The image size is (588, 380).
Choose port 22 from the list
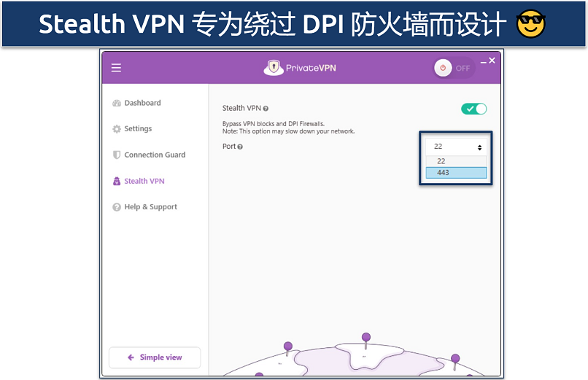coord(456,161)
